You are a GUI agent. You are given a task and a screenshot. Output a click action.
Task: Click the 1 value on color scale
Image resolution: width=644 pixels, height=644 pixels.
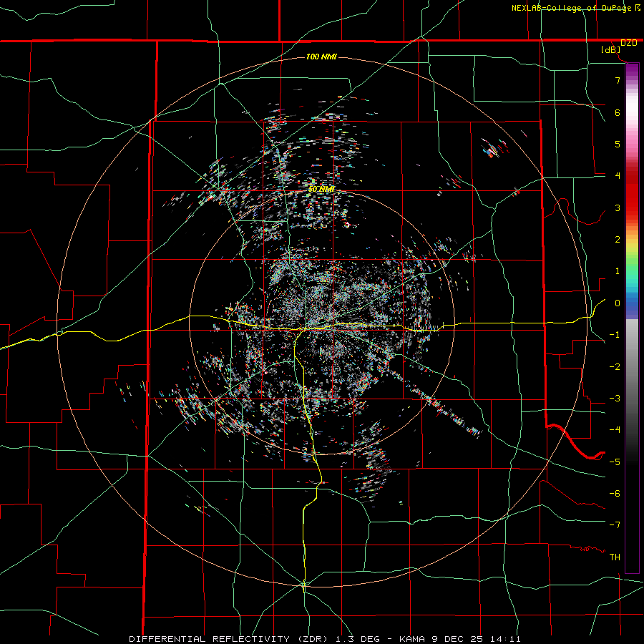618,271
